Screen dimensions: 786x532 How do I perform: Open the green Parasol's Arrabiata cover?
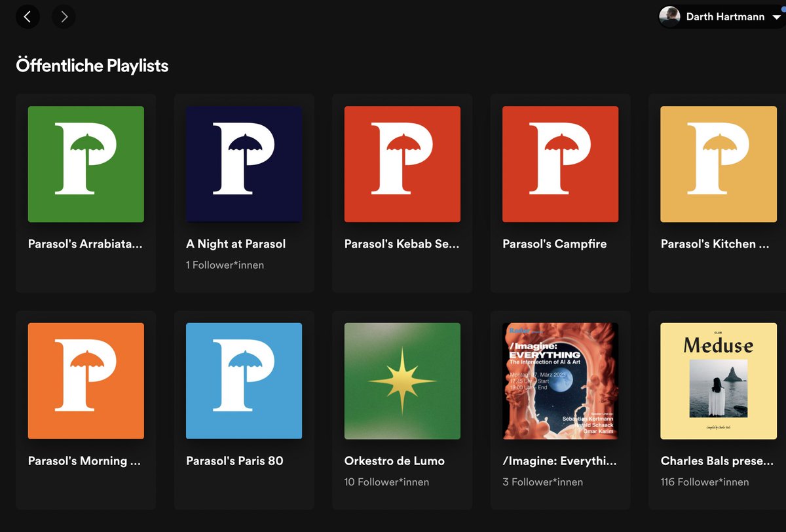(x=86, y=164)
